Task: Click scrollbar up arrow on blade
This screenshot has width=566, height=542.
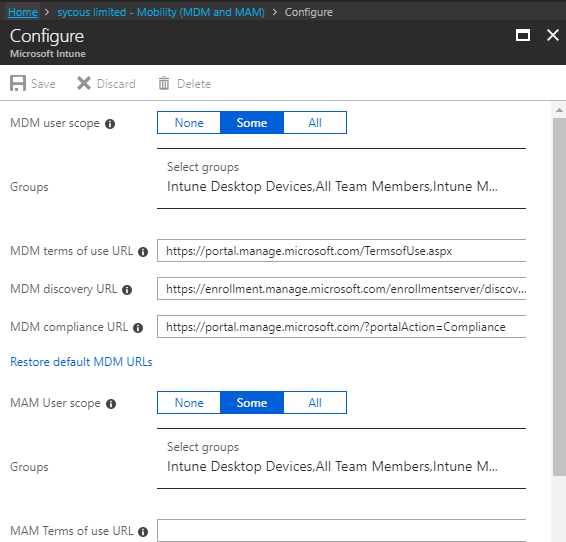Action: [559, 110]
